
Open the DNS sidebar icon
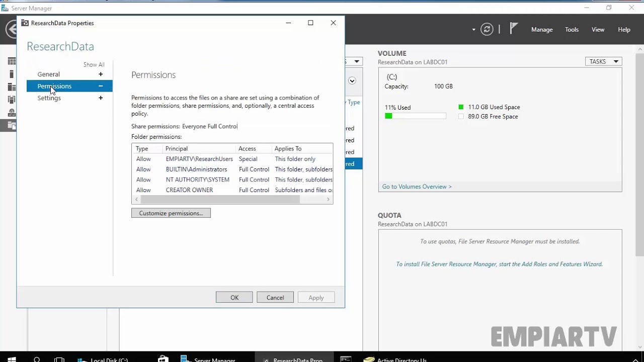pyautogui.click(x=12, y=113)
